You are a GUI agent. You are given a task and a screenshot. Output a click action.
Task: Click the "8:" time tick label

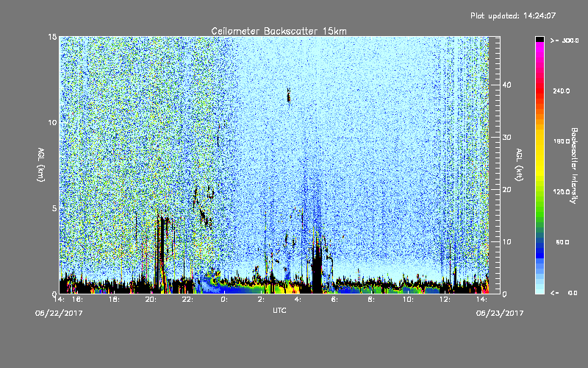[371, 300]
